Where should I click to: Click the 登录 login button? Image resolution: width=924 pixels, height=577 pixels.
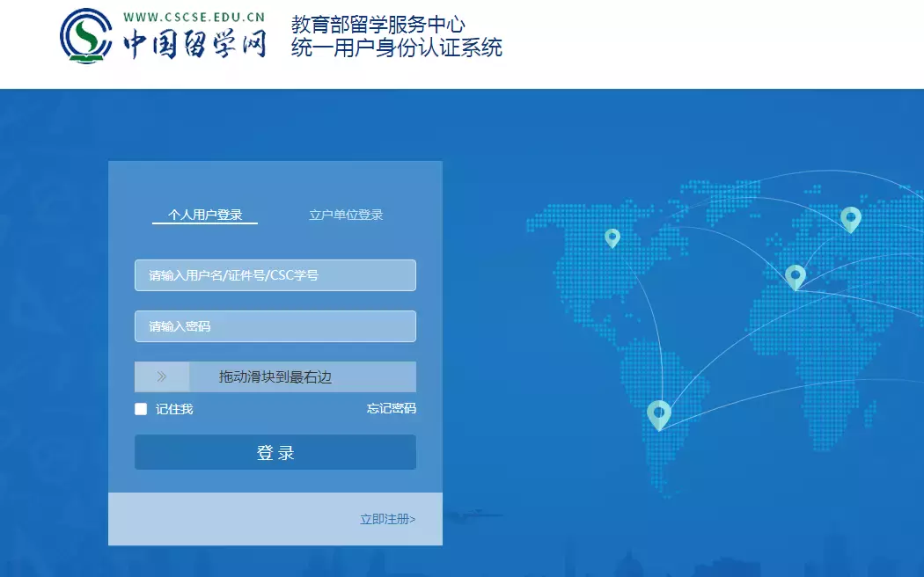coord(275,452)
